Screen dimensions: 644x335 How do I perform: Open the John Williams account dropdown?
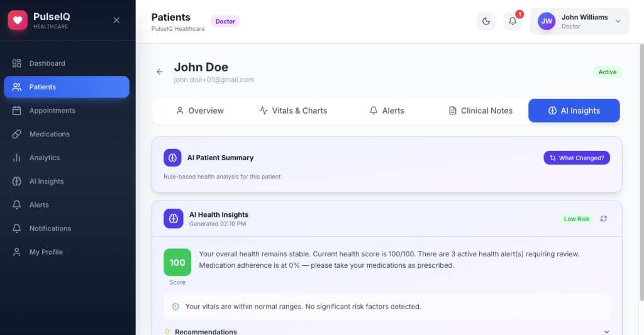pos(579,21)
